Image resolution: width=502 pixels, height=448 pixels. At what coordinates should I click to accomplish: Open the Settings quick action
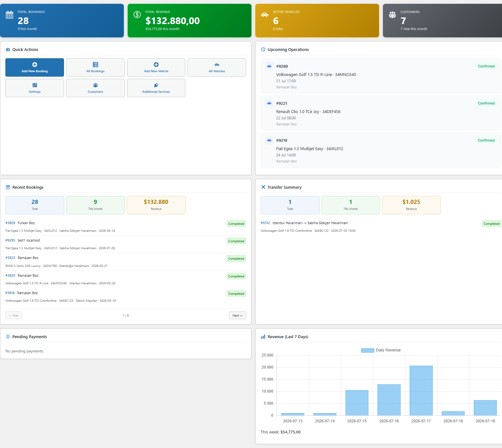(x=35, y=88)
